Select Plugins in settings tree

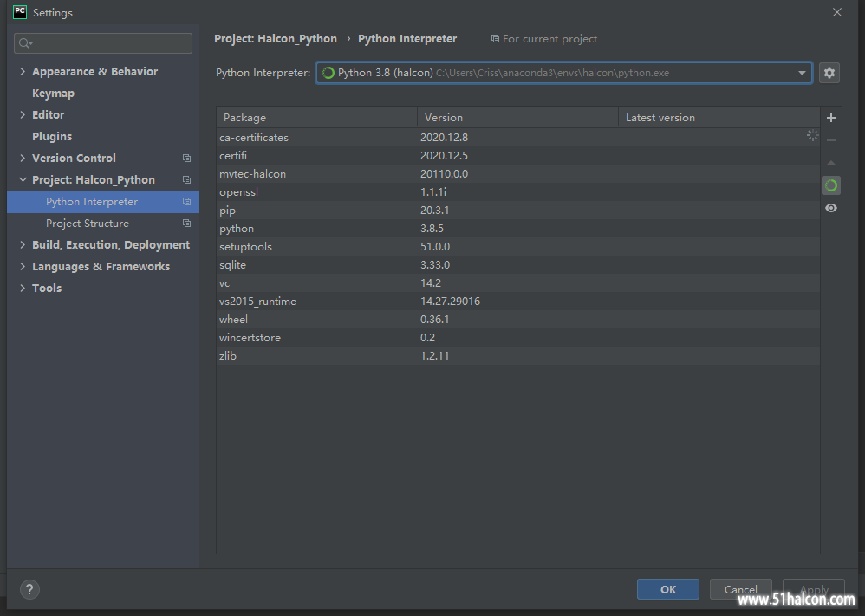[x=52, y=136]
